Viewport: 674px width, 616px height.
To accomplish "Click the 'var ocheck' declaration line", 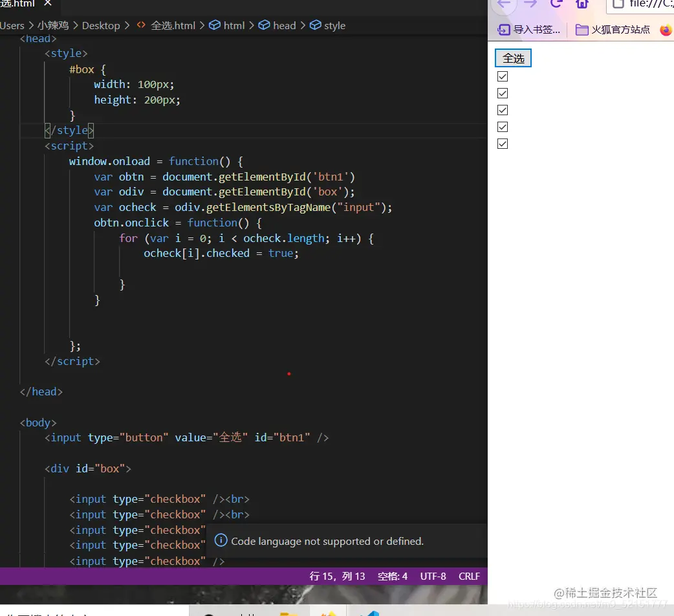I will pyautogui.click(x=243, y=208).
